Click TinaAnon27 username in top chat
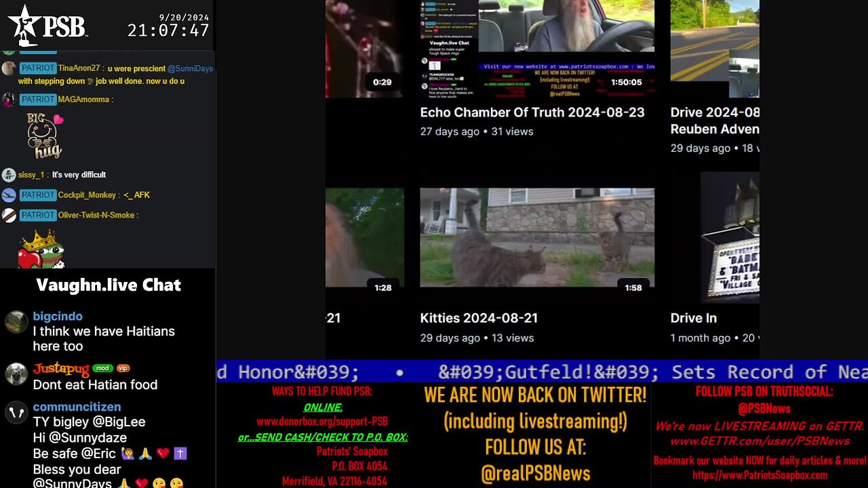868x488 pixels. point(79,68)
